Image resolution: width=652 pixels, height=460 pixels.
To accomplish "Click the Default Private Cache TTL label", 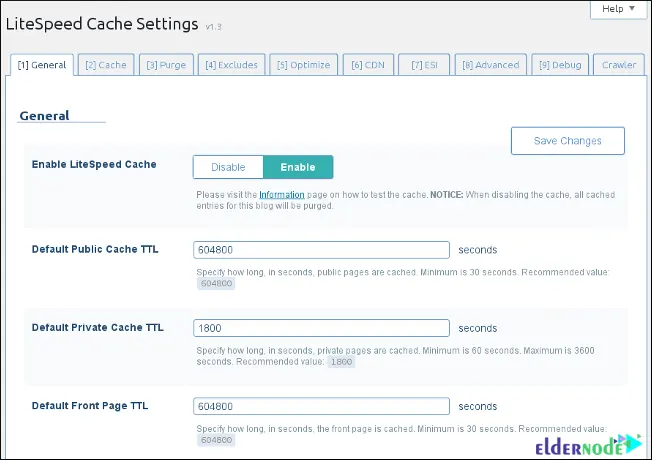I will point(98,327).
